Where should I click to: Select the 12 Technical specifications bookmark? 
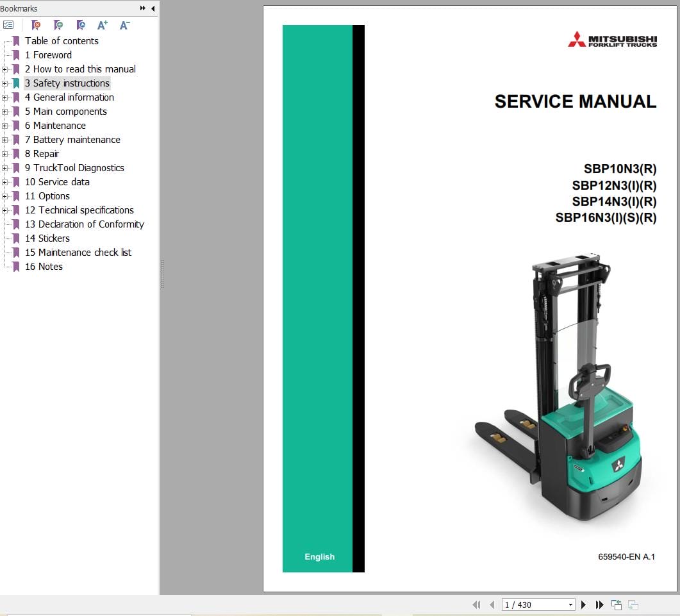pos(79,210)
